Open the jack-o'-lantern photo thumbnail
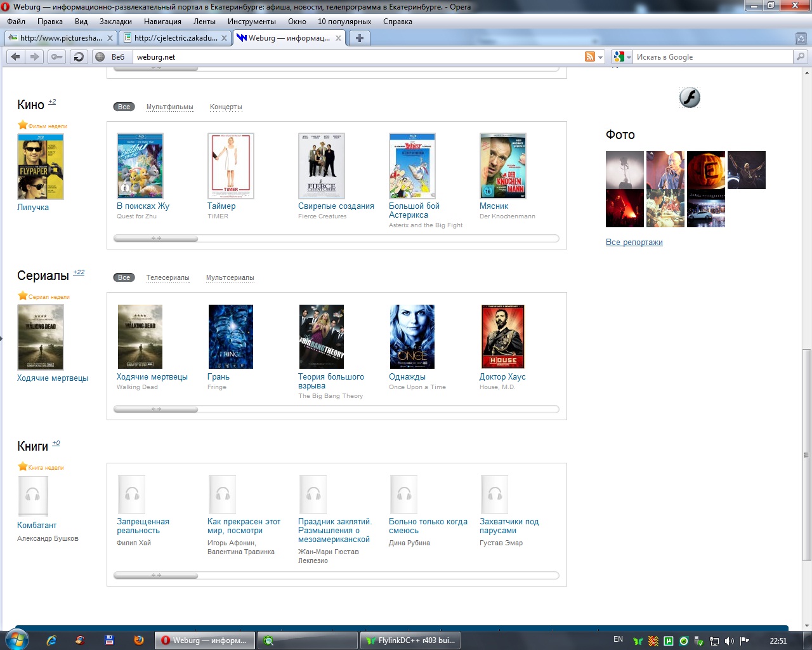812x650 pixels. click(706, 170)
